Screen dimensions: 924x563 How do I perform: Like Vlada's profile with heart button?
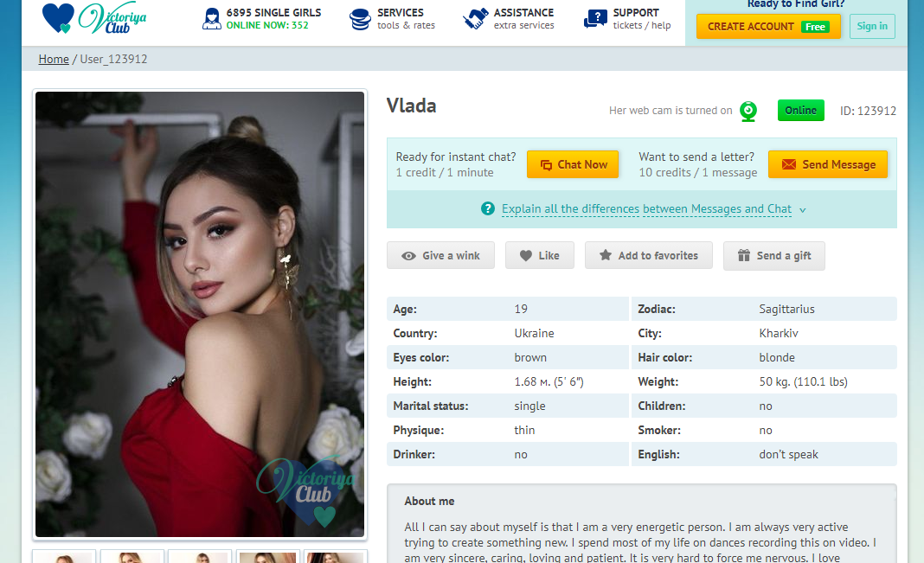tap(540, 256)
